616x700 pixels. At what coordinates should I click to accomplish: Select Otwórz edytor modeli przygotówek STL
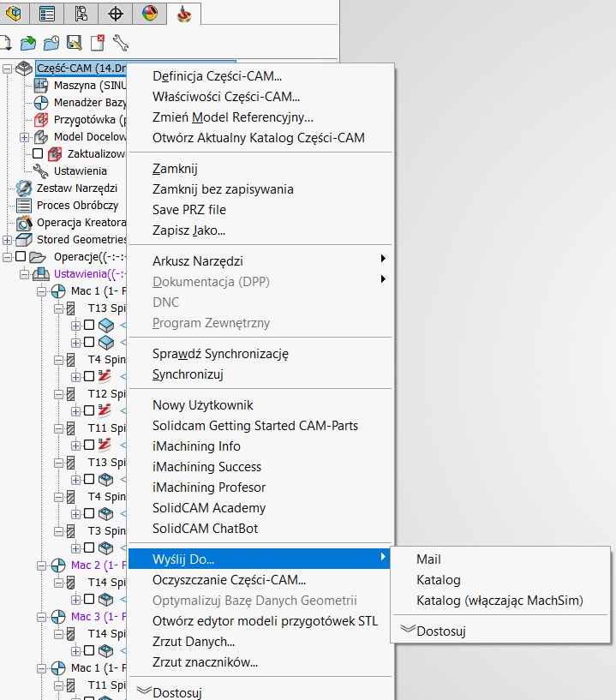coord(260,620)
